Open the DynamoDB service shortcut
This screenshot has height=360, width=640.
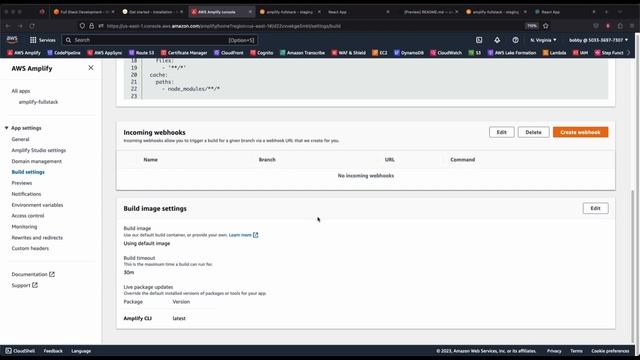pos(409,53)
